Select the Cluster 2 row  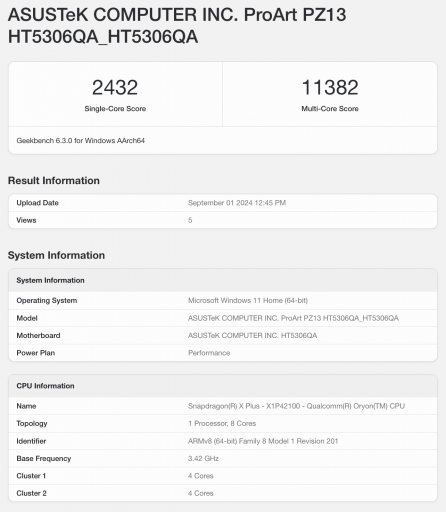(223, 493)
